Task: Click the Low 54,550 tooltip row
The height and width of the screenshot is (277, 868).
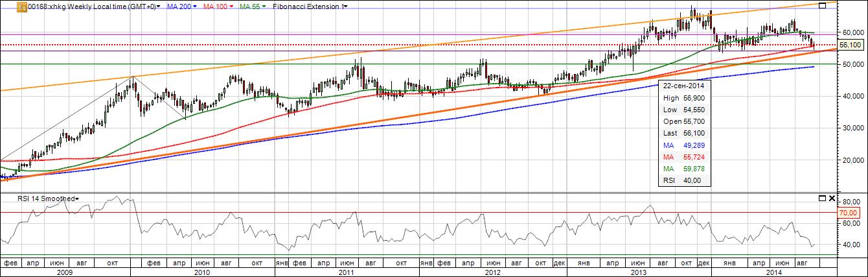Action: 685,110
